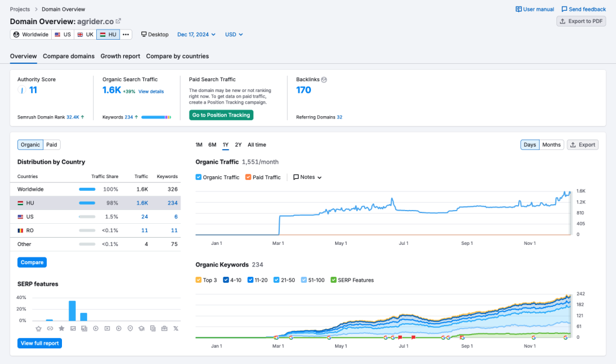Click the Google marker below Sep 1
616x364 pixels.
462,338
